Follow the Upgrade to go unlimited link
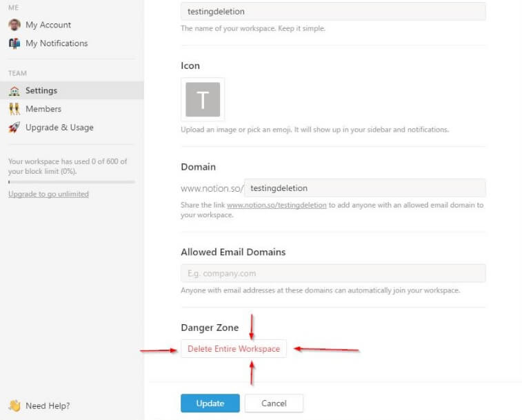 tap(48, 194)
